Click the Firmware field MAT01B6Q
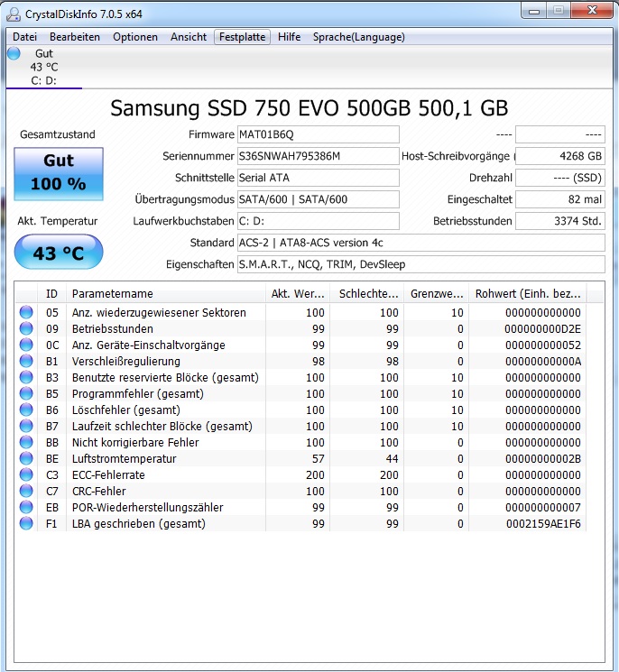 (319, 134)
